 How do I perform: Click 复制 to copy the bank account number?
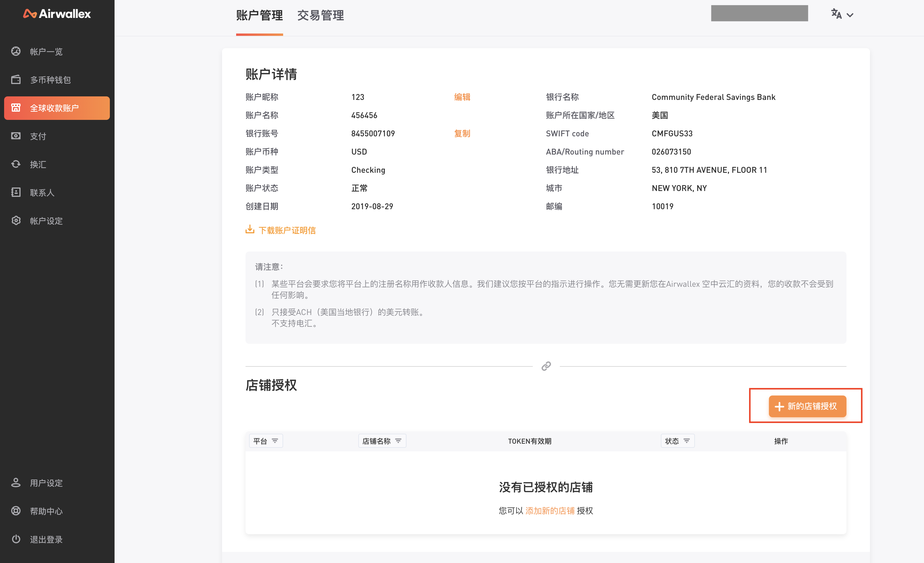[x=462, y=133]
